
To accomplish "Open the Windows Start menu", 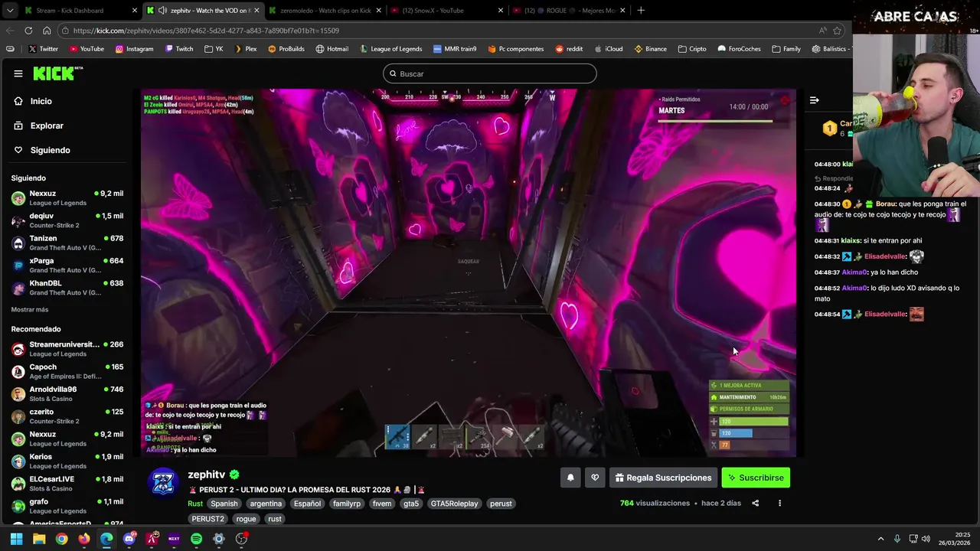I will coord(16,539).
